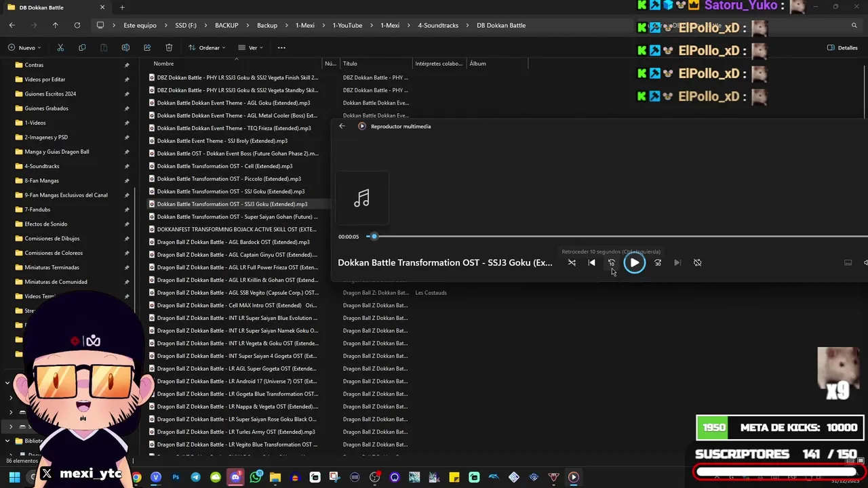Open the more options ellipsis menu
The height and width of the screenshot is (488, 868).
click(281, 47)
